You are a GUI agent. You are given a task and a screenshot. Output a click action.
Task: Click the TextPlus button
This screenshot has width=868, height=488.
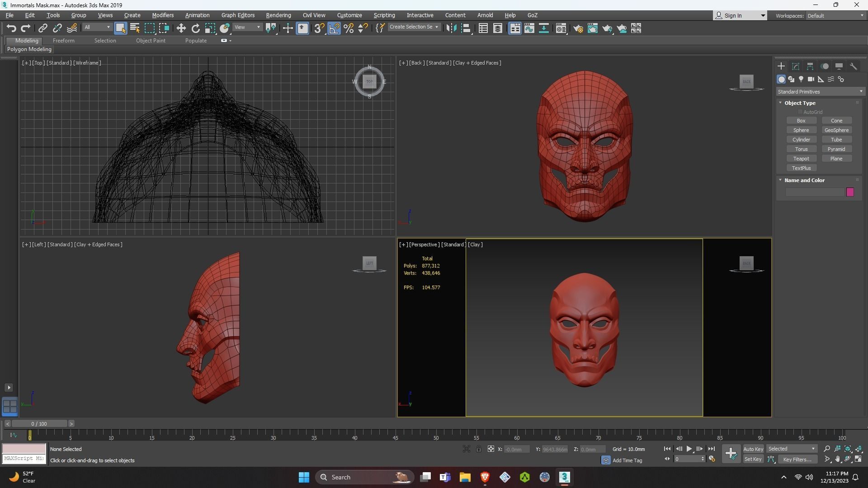801,168
